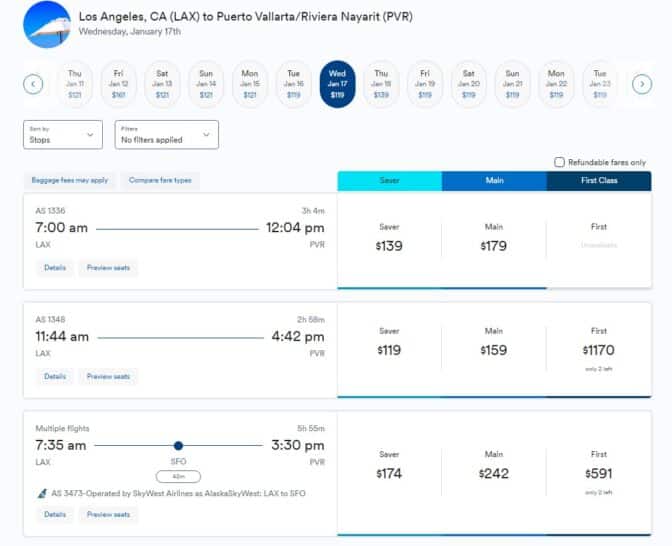The width and height of the screenshot is (672, 546).
Task: Click the round destination umbrella image
Action: [47, 24]
